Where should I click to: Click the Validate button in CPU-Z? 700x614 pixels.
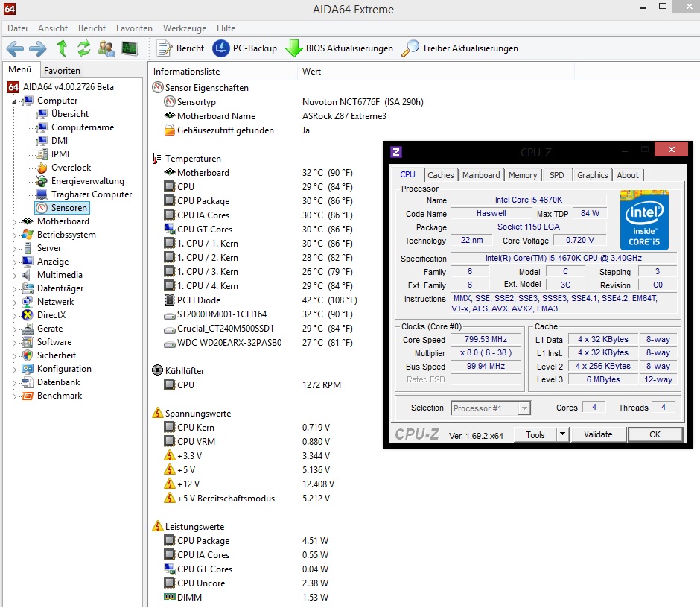pyautogui.click(x=598, y=434)
